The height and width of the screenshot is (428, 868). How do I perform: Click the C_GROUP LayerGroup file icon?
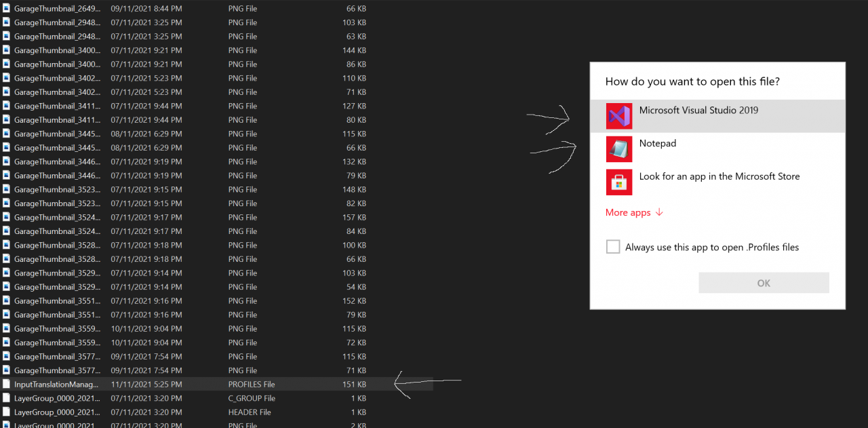click(x=7, y=398)
